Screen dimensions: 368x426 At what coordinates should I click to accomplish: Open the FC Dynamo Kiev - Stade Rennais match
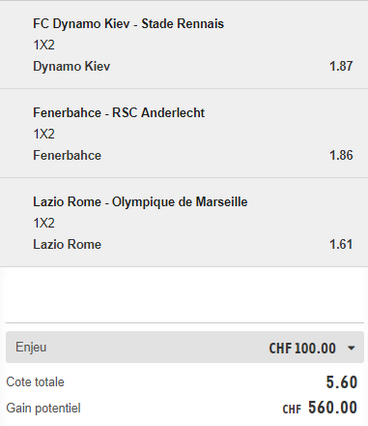(128, 24)
